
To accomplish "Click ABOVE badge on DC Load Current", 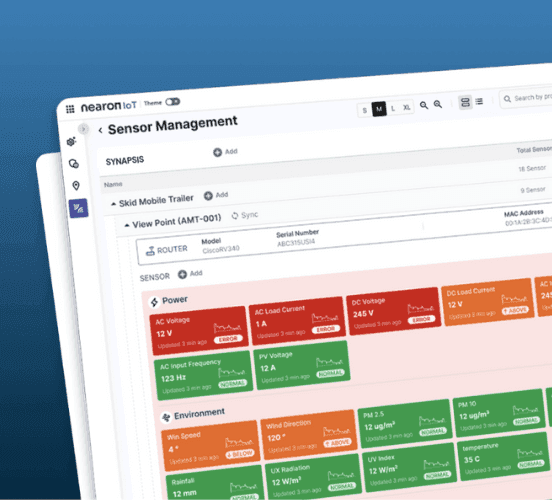I will [x=515, y=310].
